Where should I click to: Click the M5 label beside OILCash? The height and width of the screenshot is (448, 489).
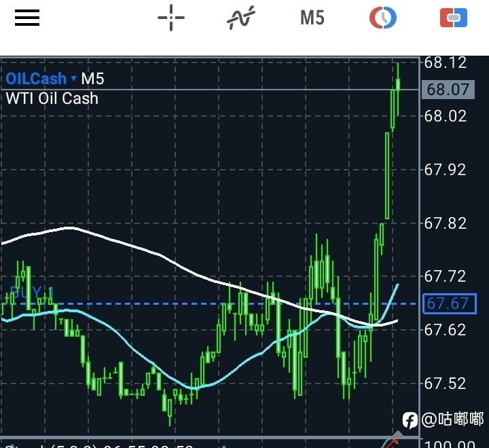pyautogui.click(x=92, y=79)
